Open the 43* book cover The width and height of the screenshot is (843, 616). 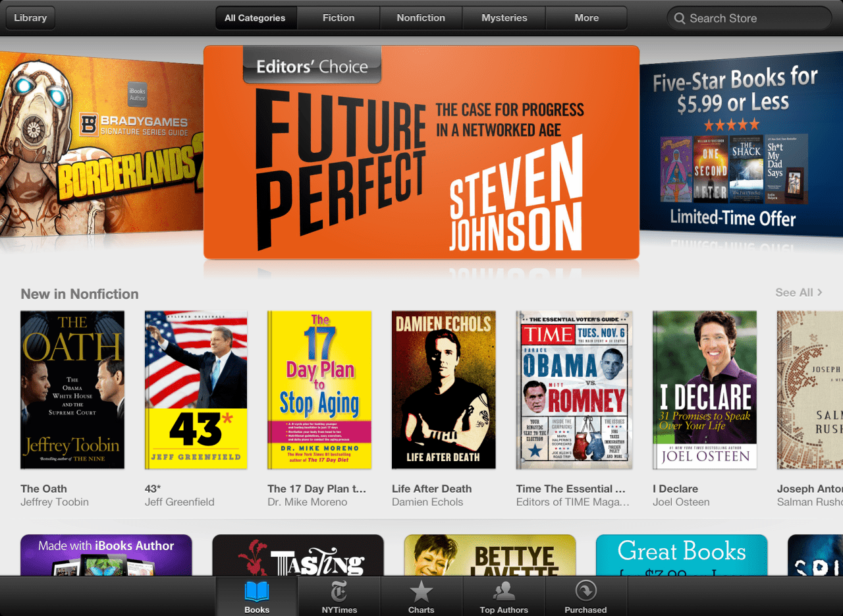[x=196, y=390]
